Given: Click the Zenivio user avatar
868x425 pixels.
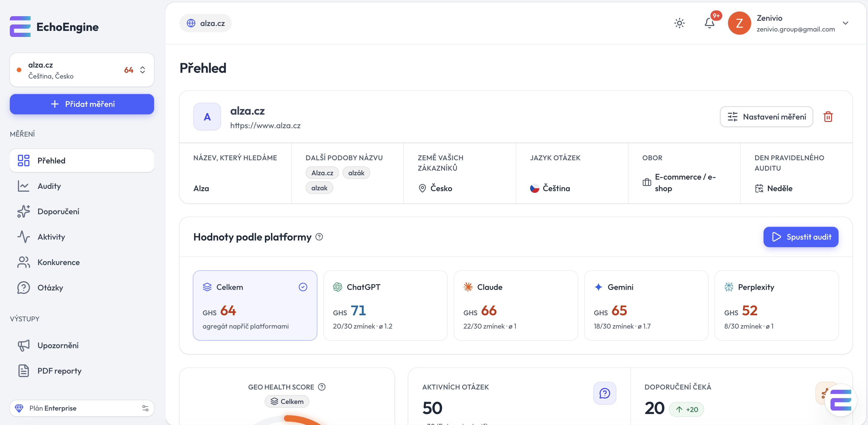Looking at the screenshot, I should click(x=739, y=23).
